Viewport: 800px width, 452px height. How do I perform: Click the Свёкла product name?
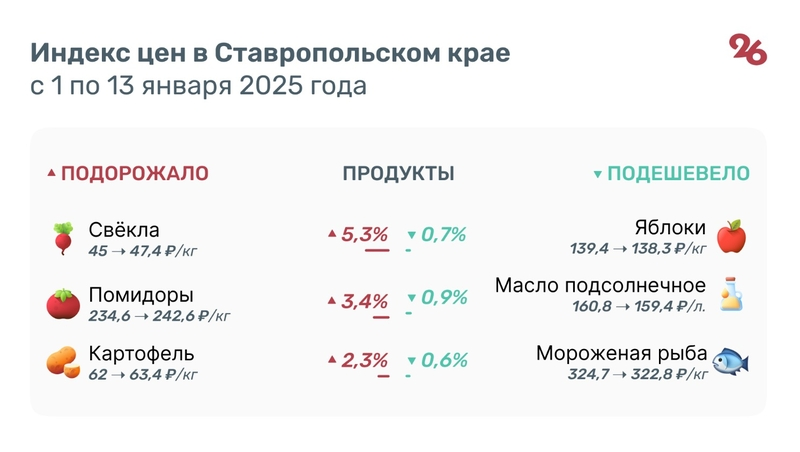click(x=124, y=230)
